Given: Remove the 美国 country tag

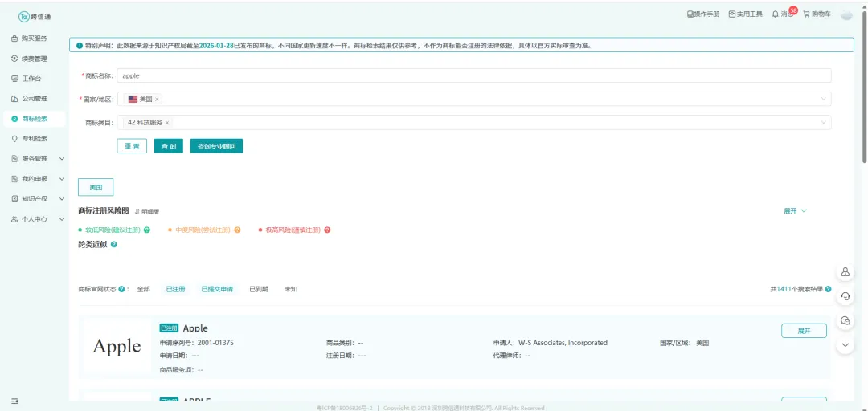Looking at the screenshot, I should pos(157,99).
